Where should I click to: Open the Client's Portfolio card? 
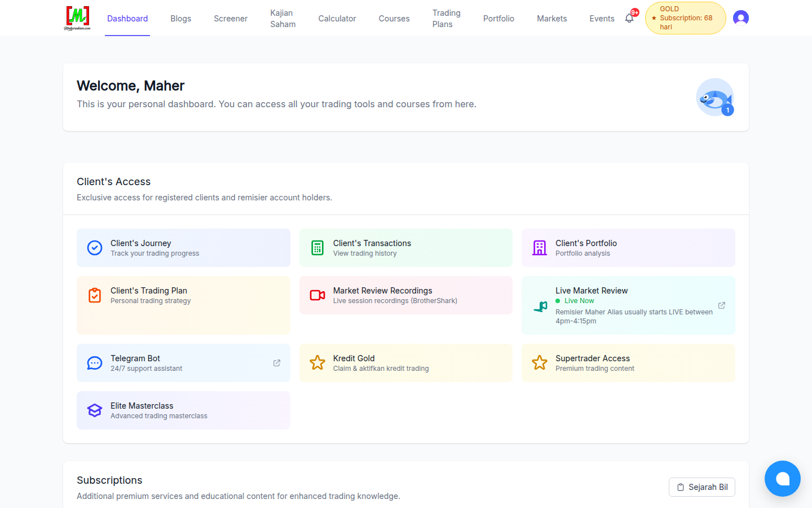coord(628,248)
